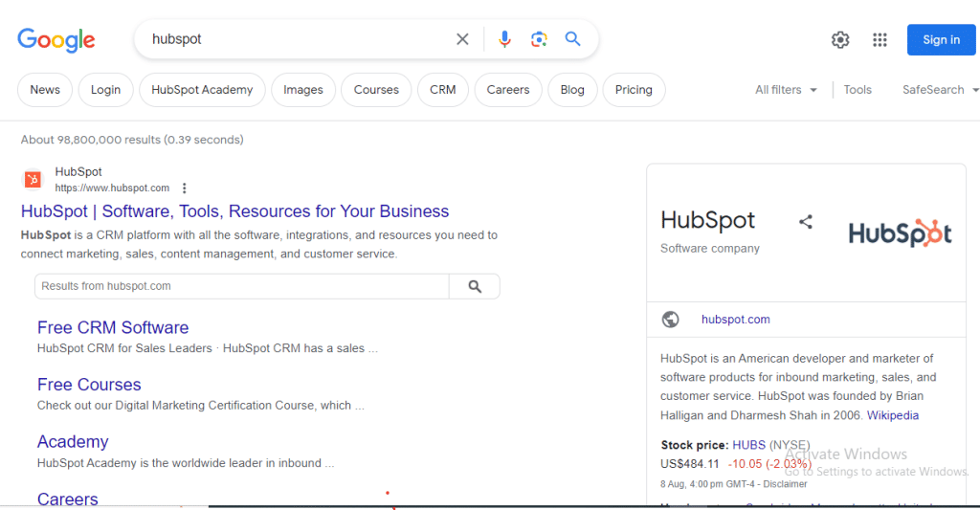Click the magnifier in the hubspot.com site search box

point(475,286)
